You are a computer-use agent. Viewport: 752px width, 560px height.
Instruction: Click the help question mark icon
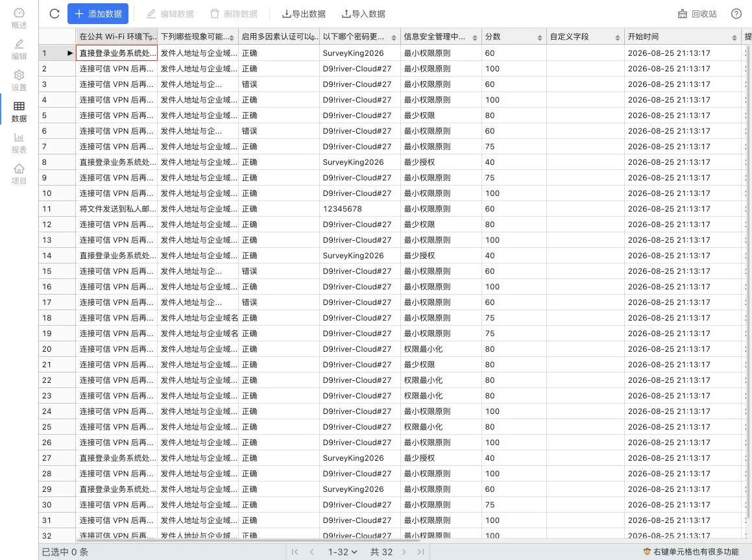coord(736,14)
